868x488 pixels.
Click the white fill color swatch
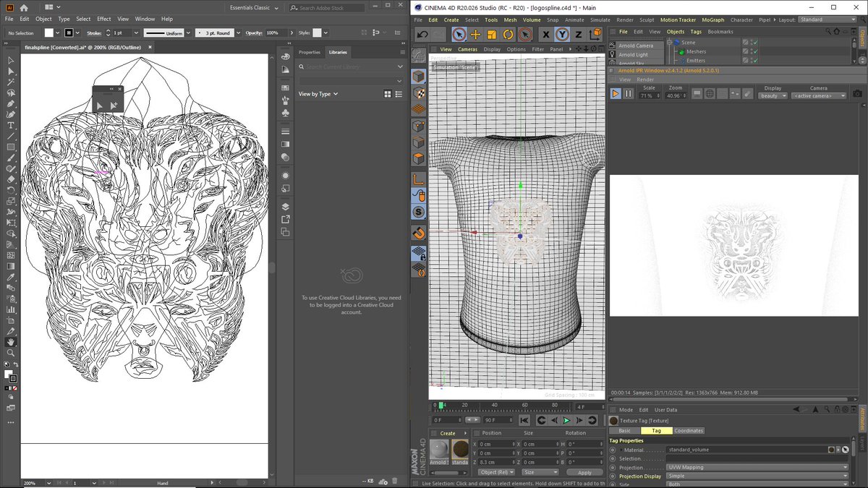48,33
